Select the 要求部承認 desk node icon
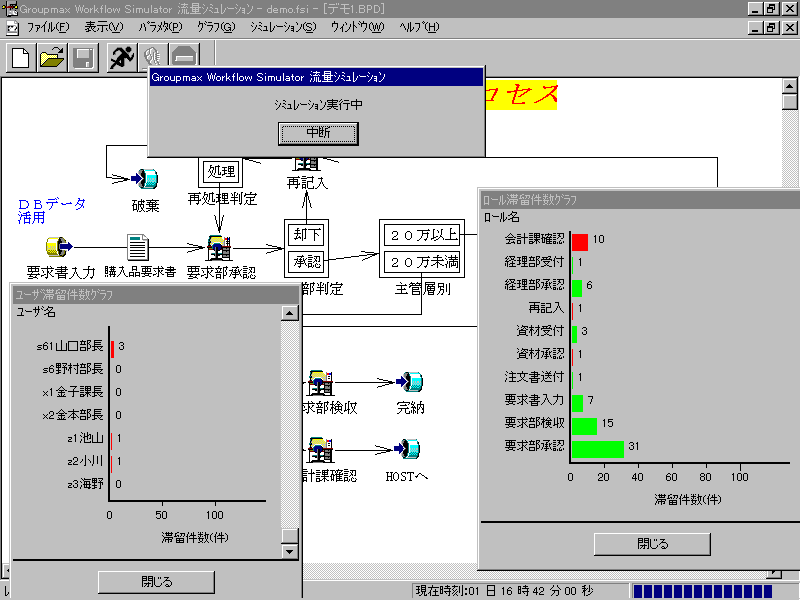 tap(219, 248)
